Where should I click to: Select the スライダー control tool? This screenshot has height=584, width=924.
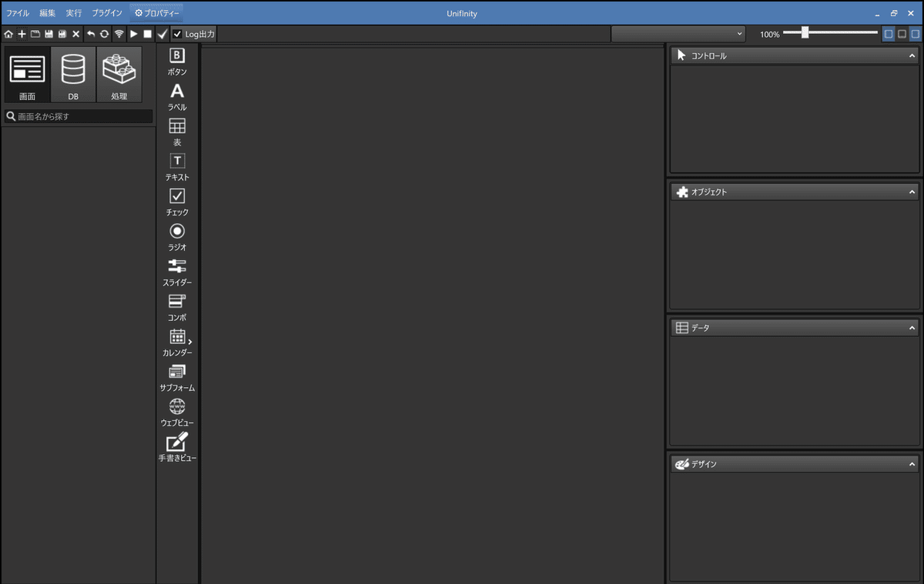click(x=177, y=272)
